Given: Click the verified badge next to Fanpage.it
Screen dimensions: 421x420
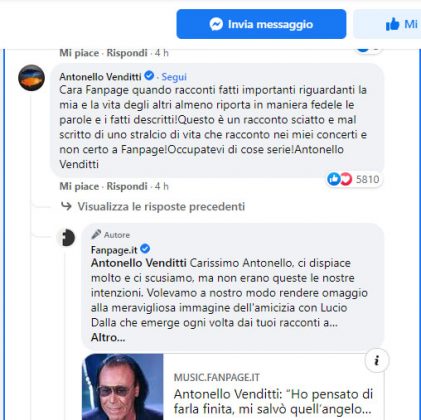Looking at the screenshot, I should pos(145,249).
